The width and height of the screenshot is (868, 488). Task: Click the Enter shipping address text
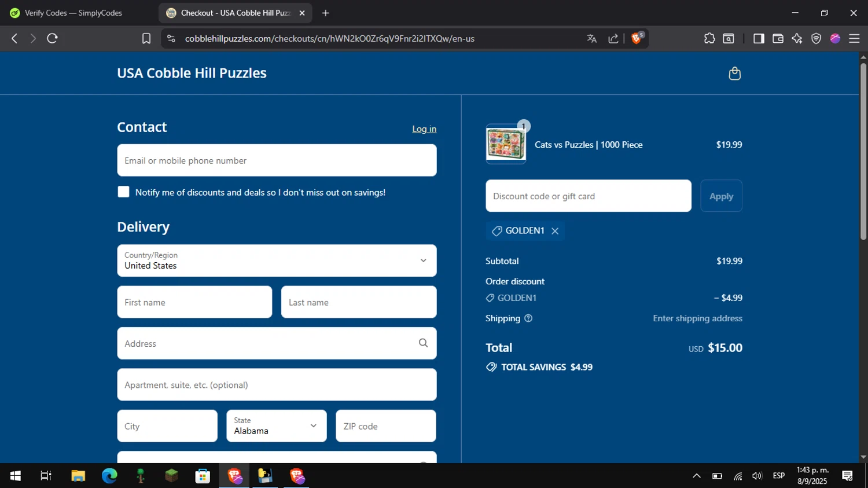pos(697,318)
